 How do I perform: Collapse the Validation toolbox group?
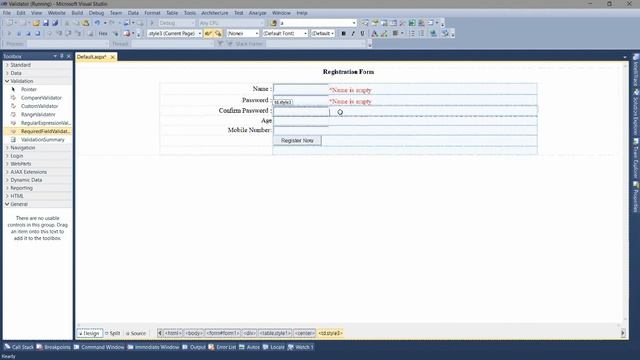[7, 81]
